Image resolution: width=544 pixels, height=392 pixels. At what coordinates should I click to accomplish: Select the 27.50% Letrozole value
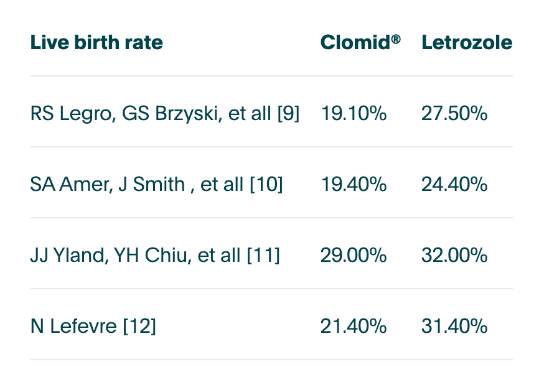(x=454, y=113)
